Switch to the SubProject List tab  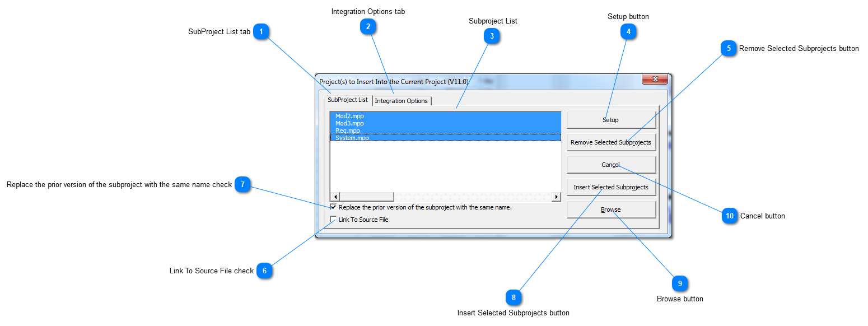pyautogui.click(x=348, y=100)
